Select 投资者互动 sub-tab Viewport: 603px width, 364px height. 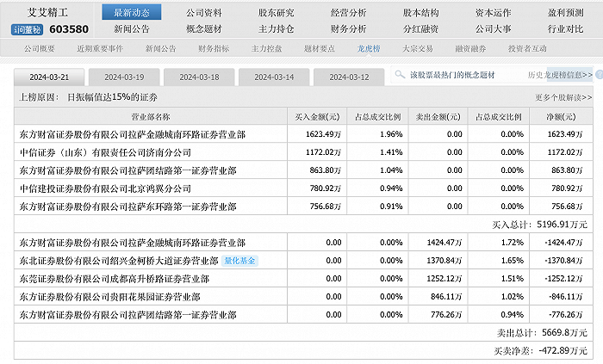point(527,49)
